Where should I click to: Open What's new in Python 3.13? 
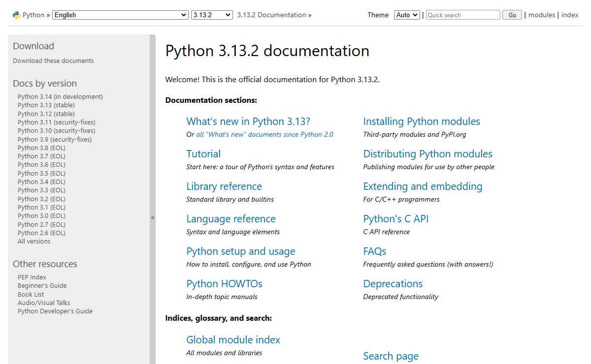[x=248, y=121]
